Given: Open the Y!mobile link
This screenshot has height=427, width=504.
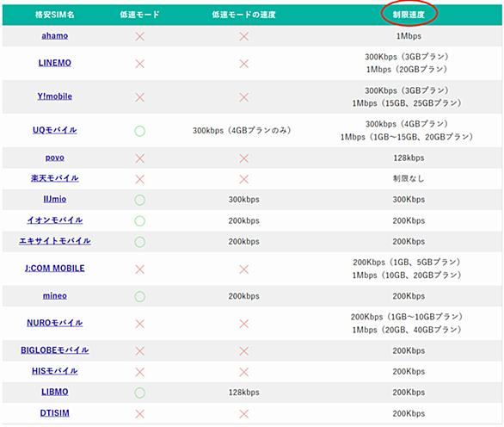Looking at the screenshot, I should pyautogui.click(x=55, y=96).
